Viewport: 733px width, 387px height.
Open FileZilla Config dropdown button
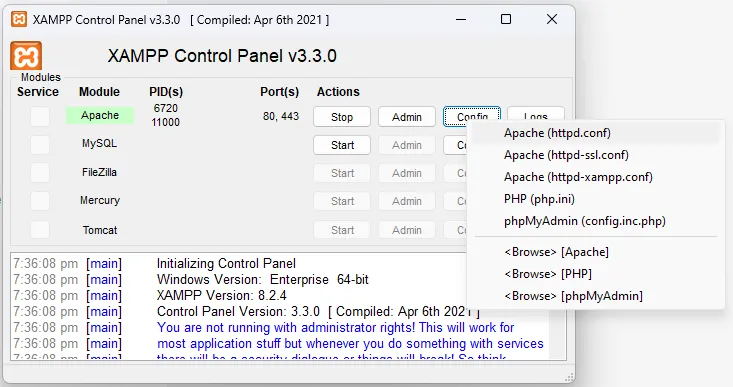click(x=456, y=173)
